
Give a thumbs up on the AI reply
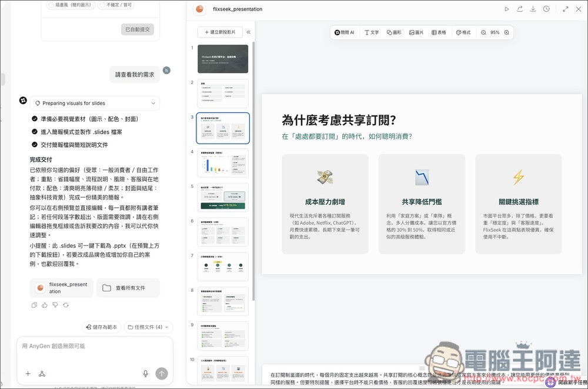[44, 305]
